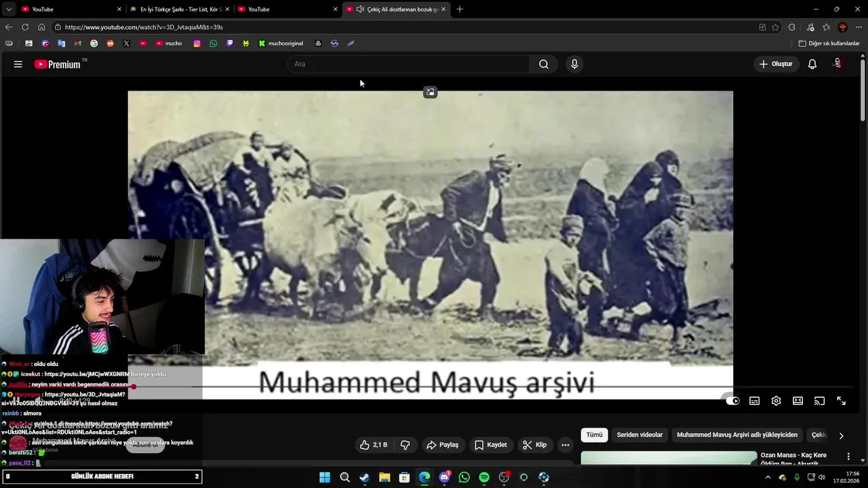Dislike the video thumbs-down button
Image resolution: width=868 pixels, height=488 pixels.
(406, 445)
